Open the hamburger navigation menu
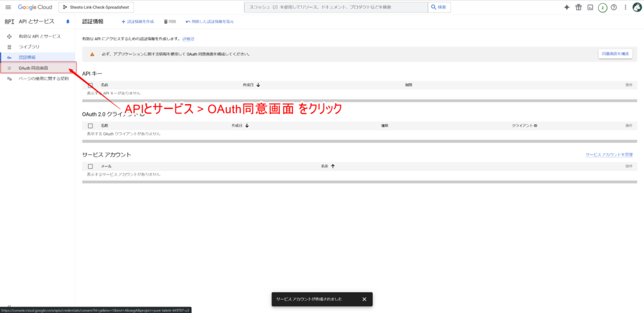 [8, 7]
